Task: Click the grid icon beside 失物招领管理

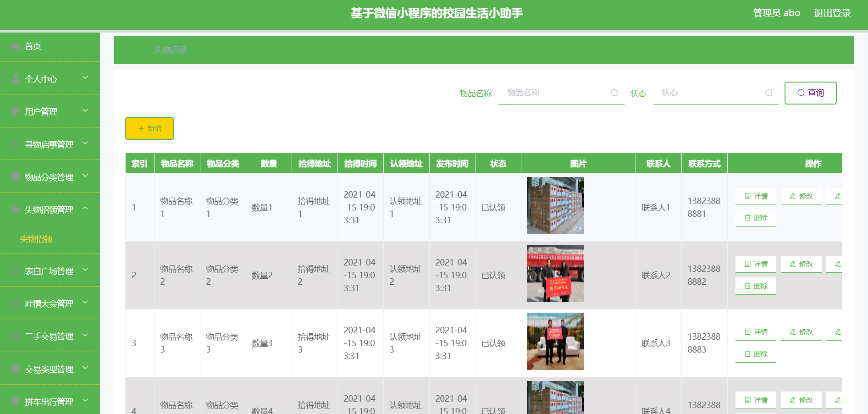Action: (x=15, y=210)
